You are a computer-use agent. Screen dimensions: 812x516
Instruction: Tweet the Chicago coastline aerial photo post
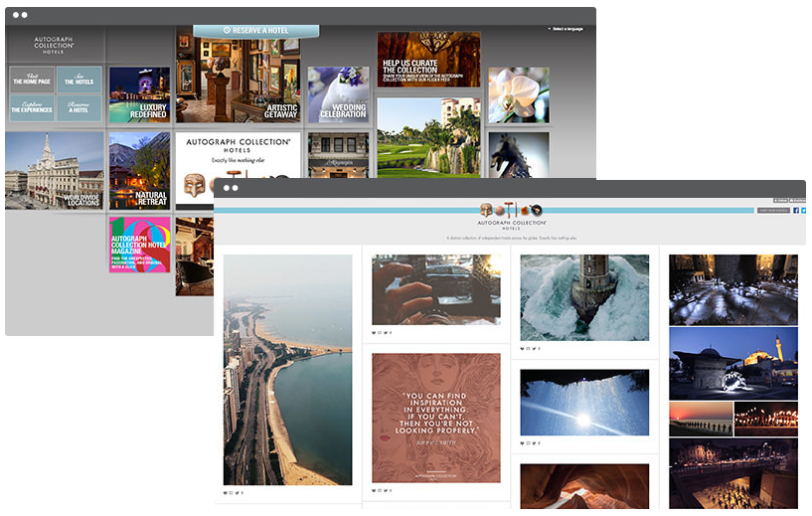tap(238, 493)
